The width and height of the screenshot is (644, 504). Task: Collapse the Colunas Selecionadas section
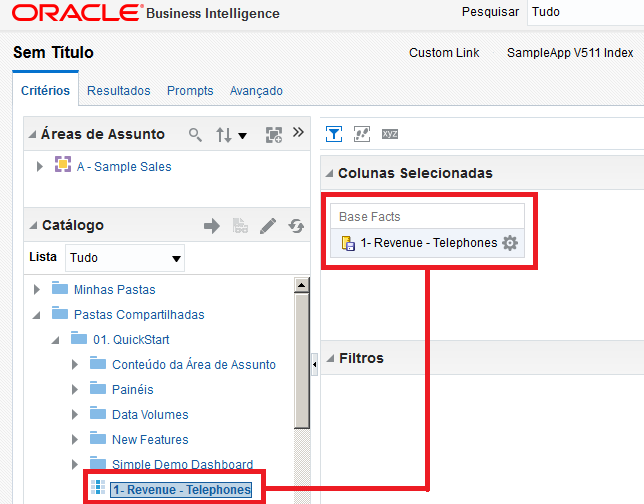(329, 173)
